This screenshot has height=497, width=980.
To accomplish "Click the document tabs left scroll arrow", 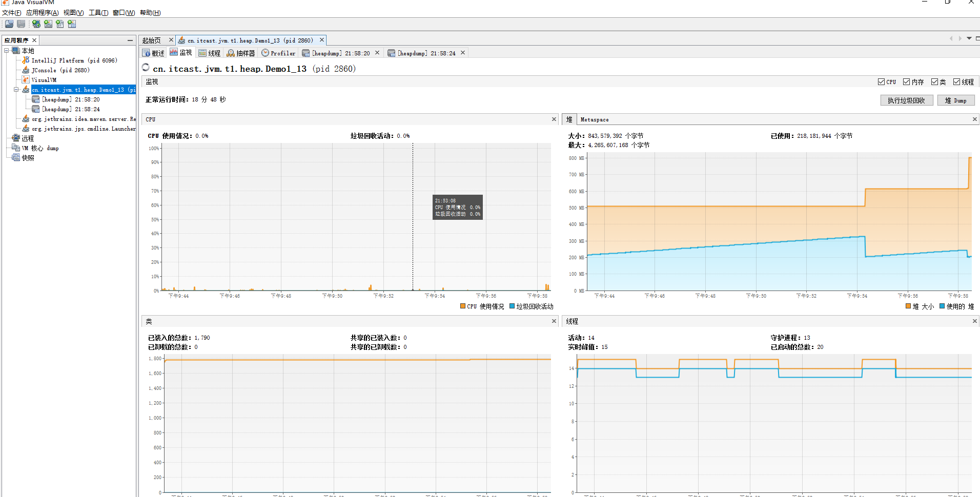I will pyautogui.click(x=951, y=38).
